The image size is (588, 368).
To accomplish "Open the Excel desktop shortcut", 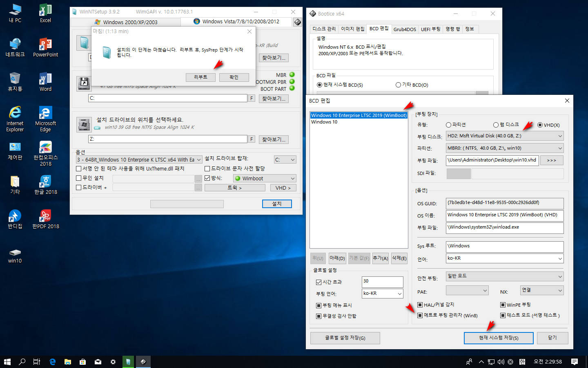I will 45,13.
